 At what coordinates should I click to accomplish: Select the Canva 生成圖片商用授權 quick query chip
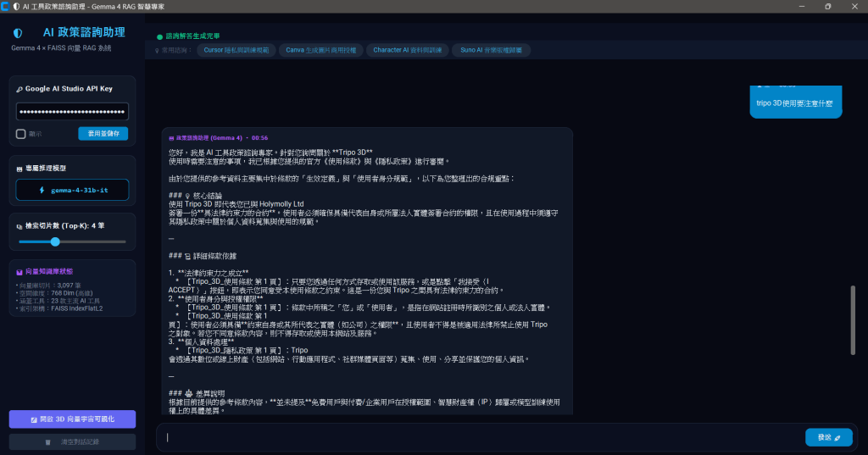[321, 50]
